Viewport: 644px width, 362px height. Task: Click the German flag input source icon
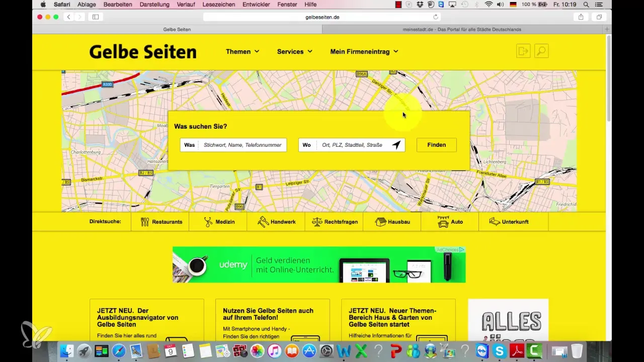514,5
